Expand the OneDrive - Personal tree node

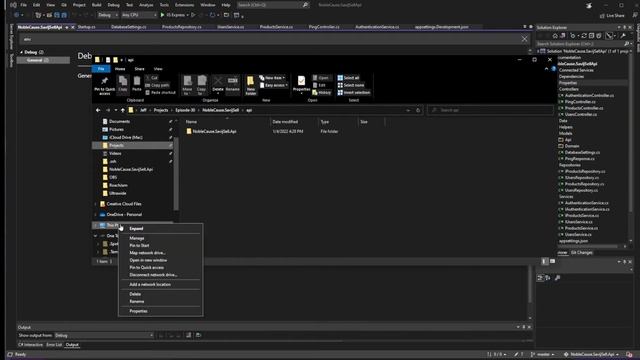[96, 215]
